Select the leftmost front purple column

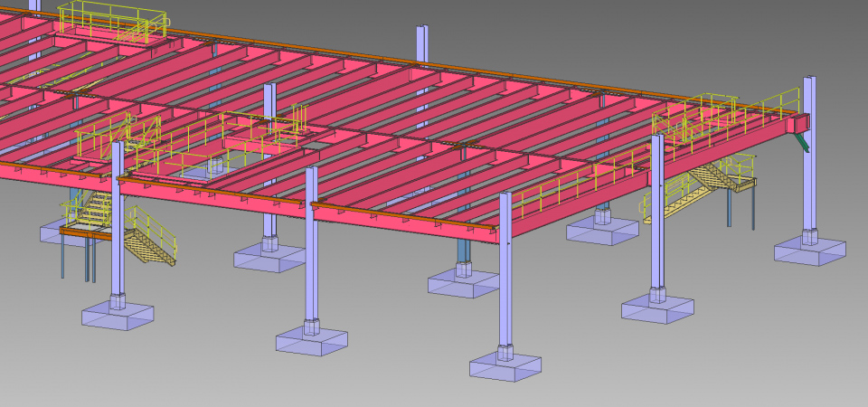(118, 226)
